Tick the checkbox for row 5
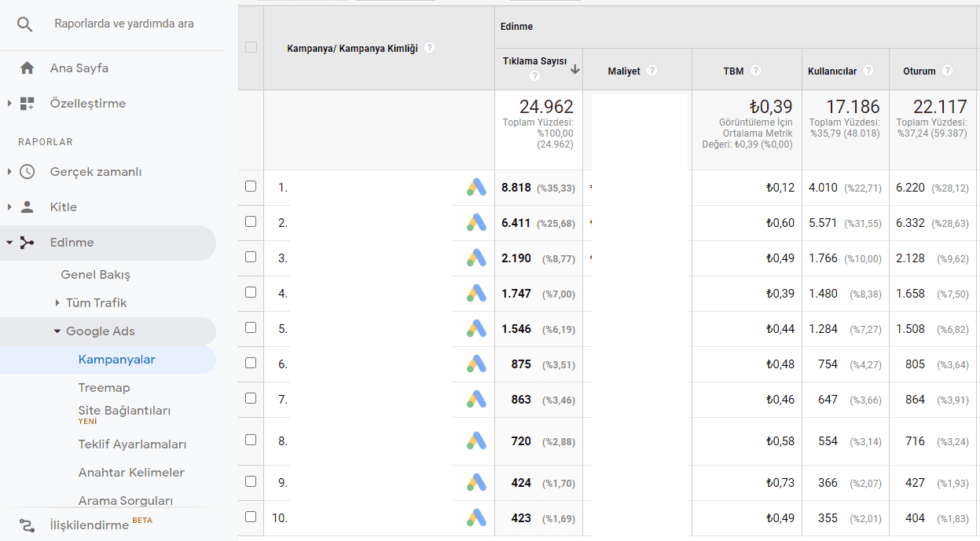The image size is (980, 541). [x=251, y=328]
